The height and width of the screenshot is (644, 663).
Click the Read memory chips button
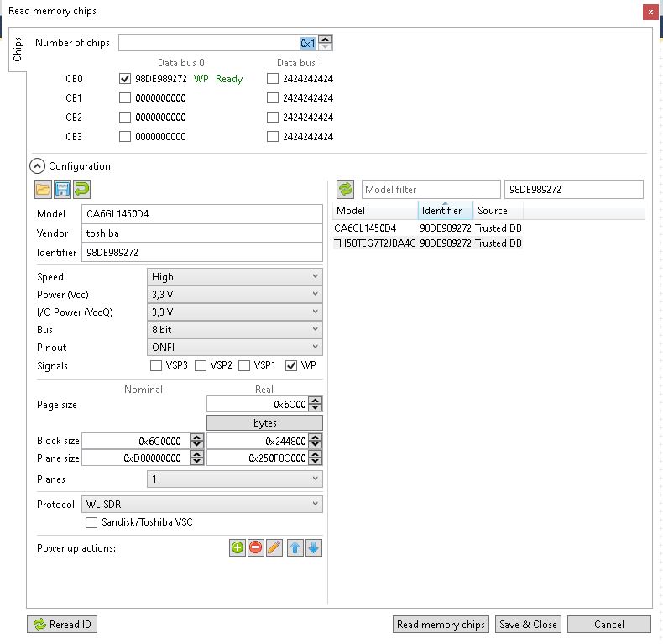click(x=441, y=625)
